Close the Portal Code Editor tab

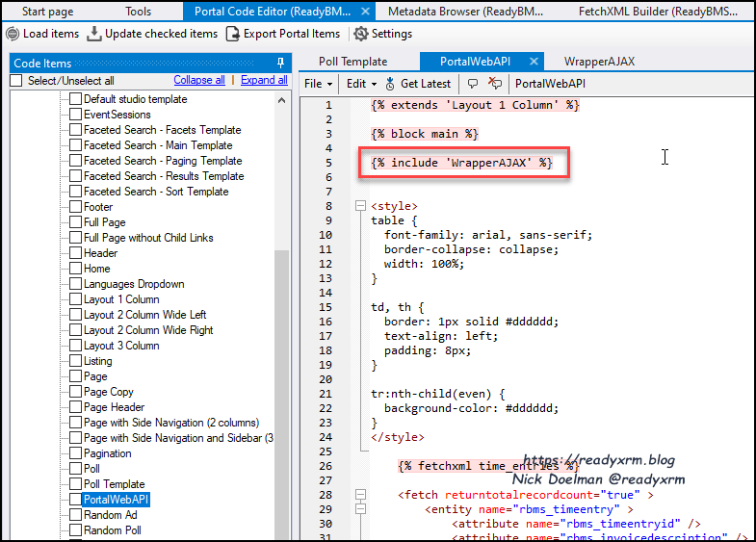(x=364, y=12)
